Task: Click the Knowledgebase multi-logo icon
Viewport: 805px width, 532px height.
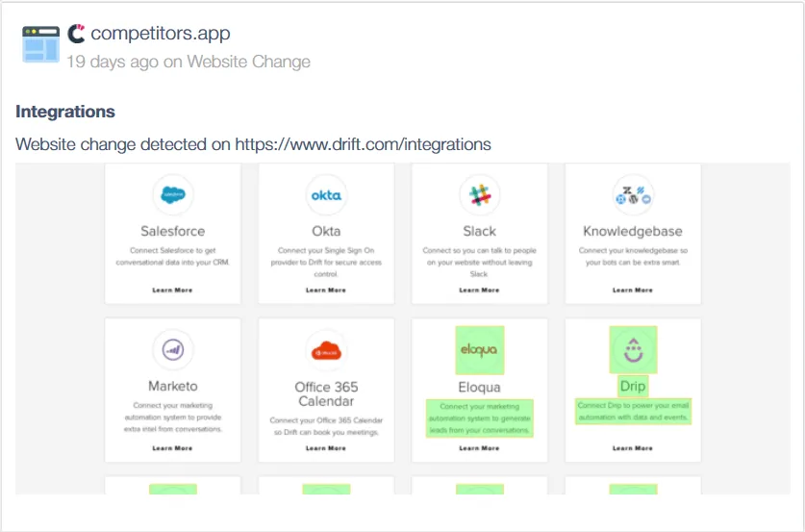Action: [633, 195]
